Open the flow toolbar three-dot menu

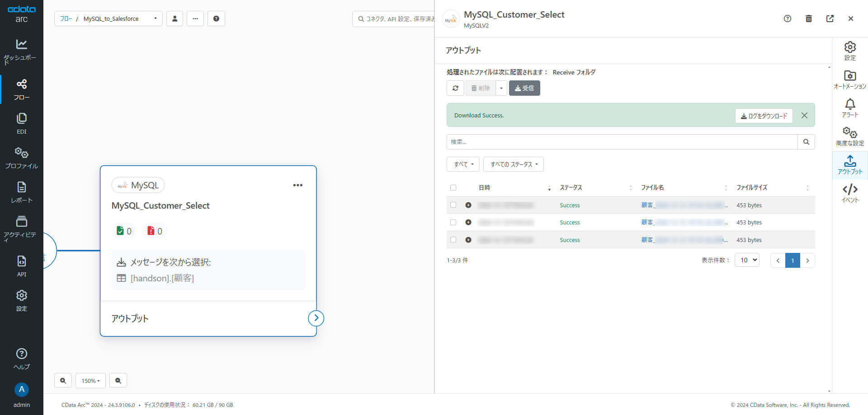195,19
